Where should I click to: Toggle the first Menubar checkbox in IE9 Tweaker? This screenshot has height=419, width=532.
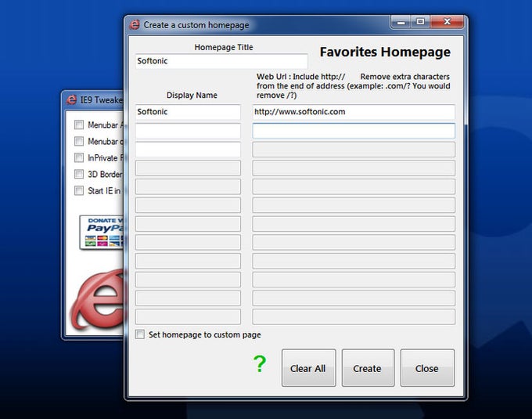pos(79,125)
